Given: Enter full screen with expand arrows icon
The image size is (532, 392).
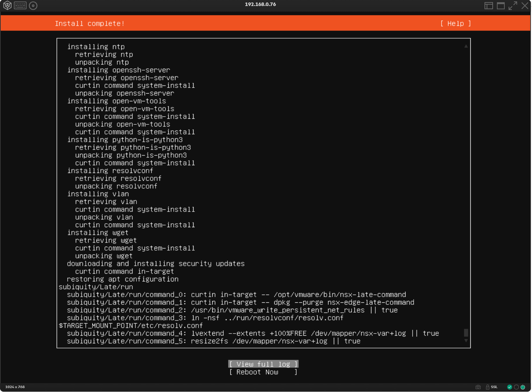Looking at the screenshot, I should pos(513,6).
